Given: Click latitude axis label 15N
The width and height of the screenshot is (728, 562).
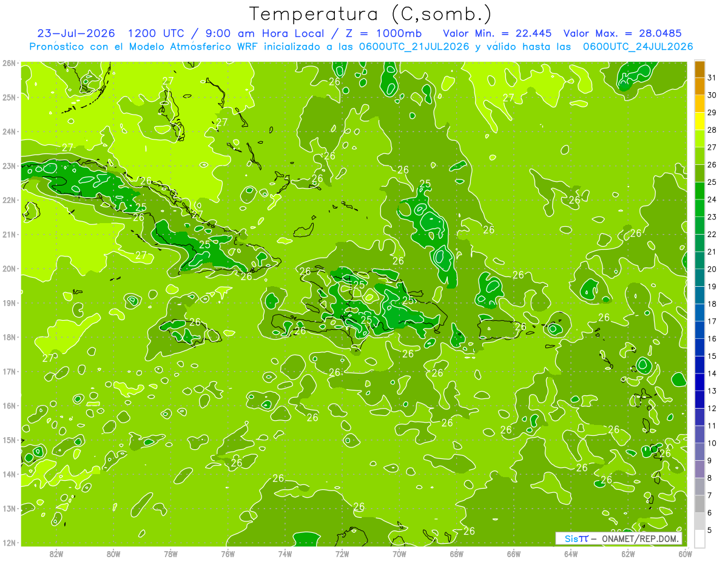Looking at the screenshot, I should tap(9, 440).
